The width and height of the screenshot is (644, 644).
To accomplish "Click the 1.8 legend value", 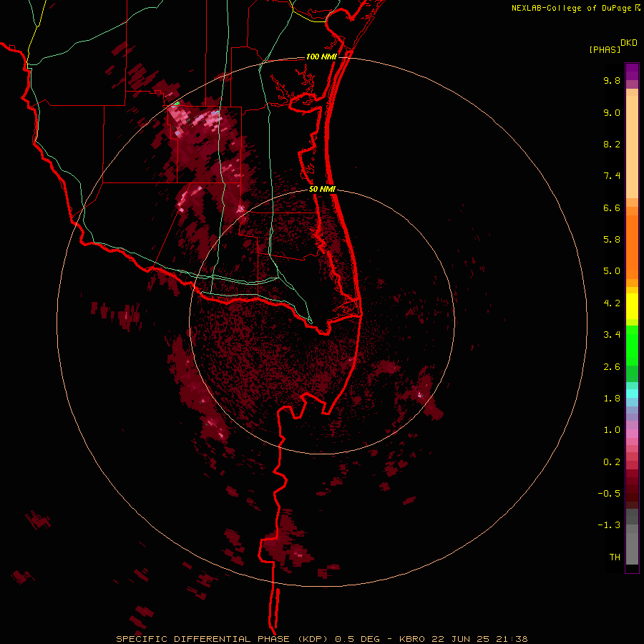I will pos(612,399).
